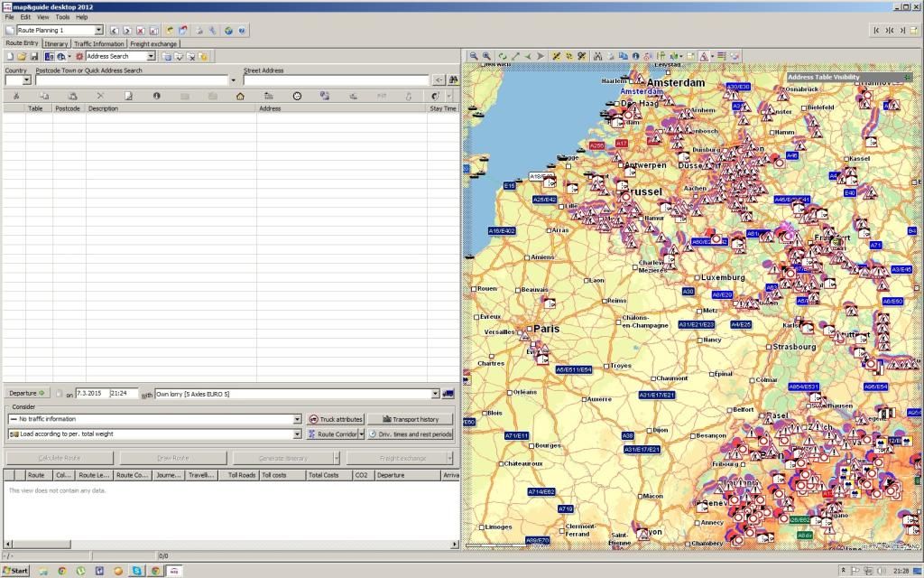Click the Calculate Route button
The image size is (924, 578).
point(59,458)
